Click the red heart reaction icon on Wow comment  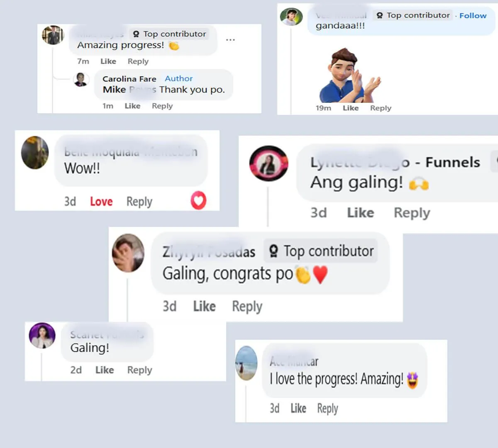click(x=198, y=201)
